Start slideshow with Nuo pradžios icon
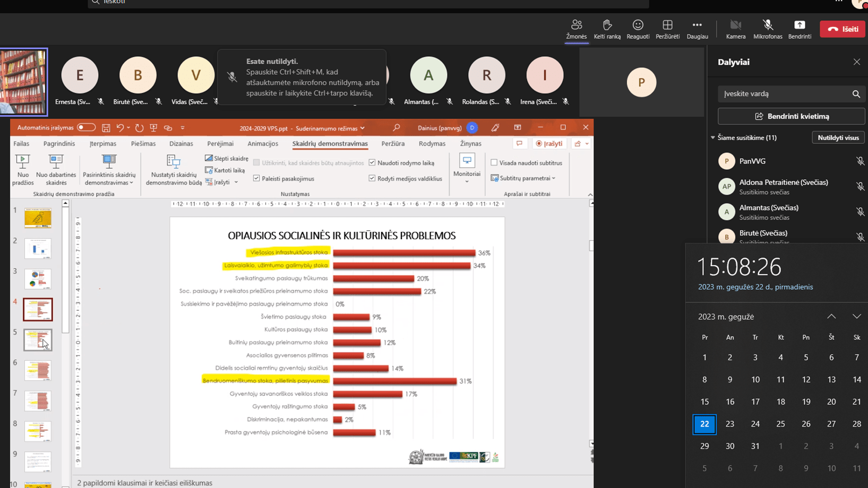Screen dimensions: 868x488 point(22,169)
